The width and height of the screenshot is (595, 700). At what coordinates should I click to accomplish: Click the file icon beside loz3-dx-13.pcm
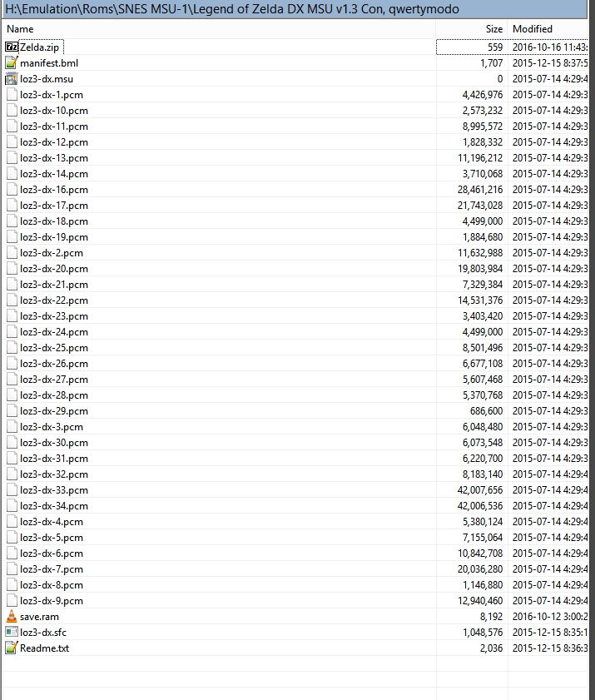(x=12, y=158)
